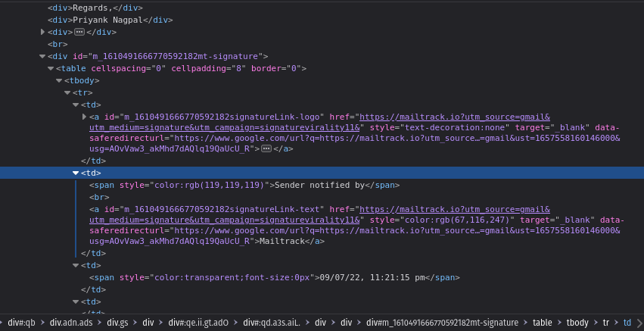Expand the signatureLink-logo anchor node
This screenshot has height=331, width=644.
tap(85, 117)
